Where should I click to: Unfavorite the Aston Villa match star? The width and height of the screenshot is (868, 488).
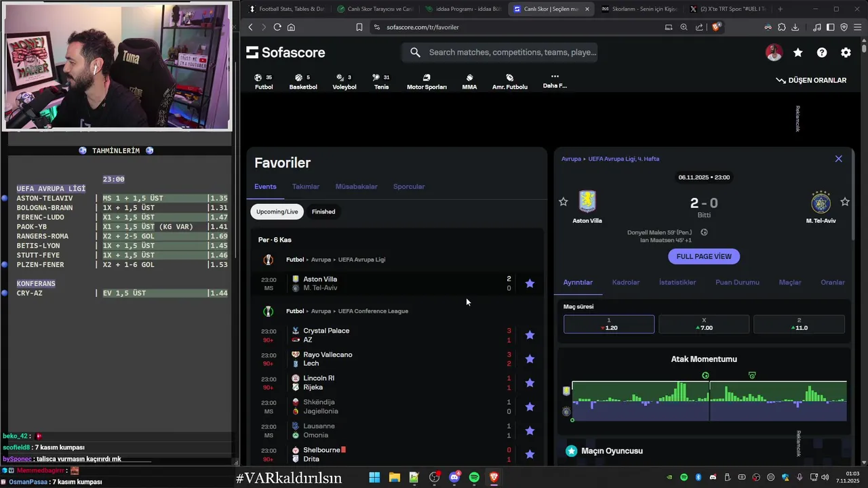pos(530,283)
